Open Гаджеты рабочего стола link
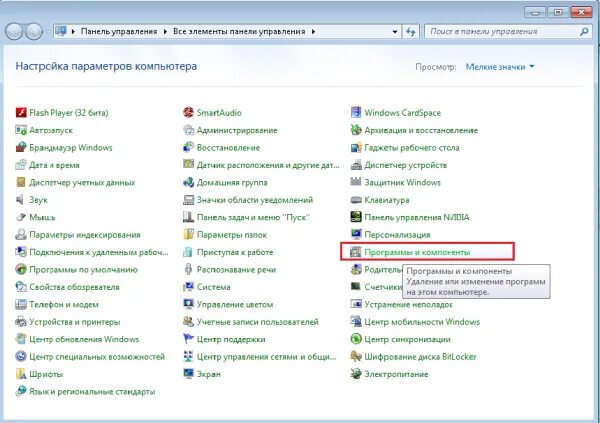600x423 pixels. click(x=412, y=148)
